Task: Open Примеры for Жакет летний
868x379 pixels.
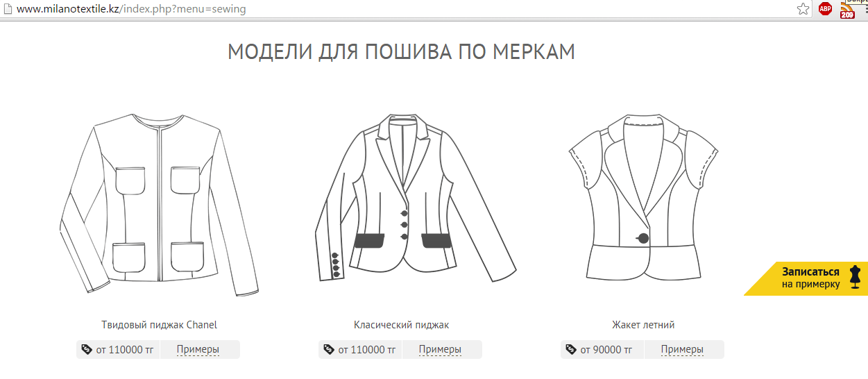Action: click(x=682, y=350)
